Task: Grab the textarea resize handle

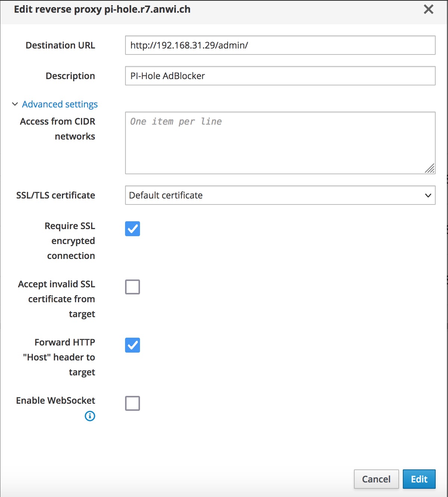Action: click(x=430, y=168)
